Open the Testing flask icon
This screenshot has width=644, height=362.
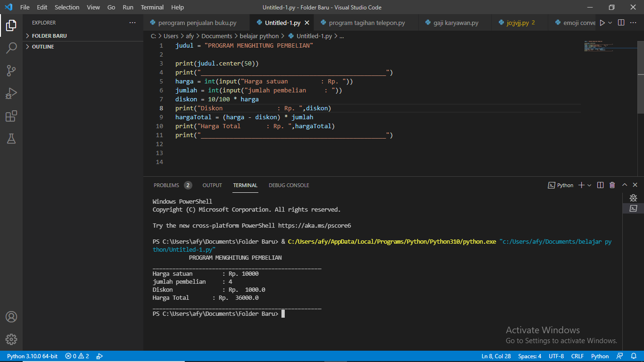(x=11, y=139)
